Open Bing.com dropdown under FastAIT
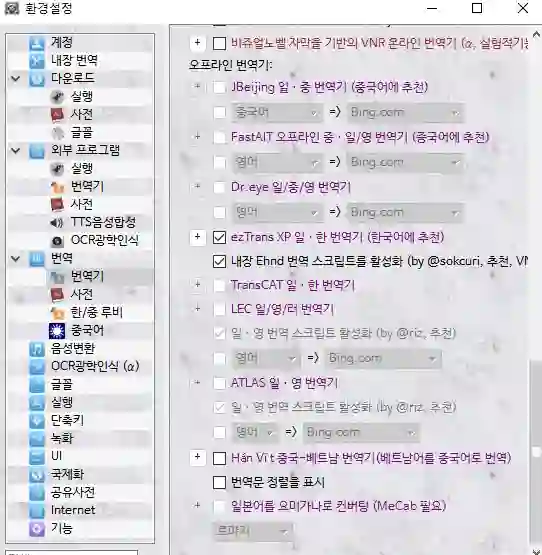 click(x=405, y=162)
